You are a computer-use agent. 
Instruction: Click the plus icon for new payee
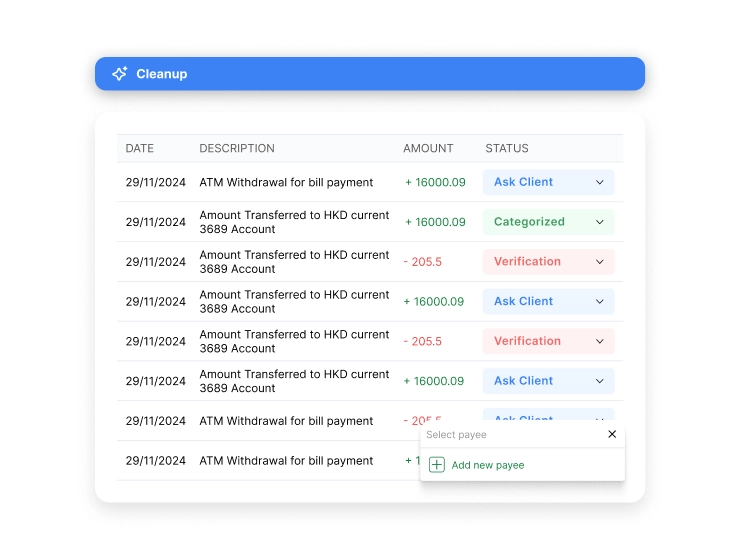coord(437,465)
